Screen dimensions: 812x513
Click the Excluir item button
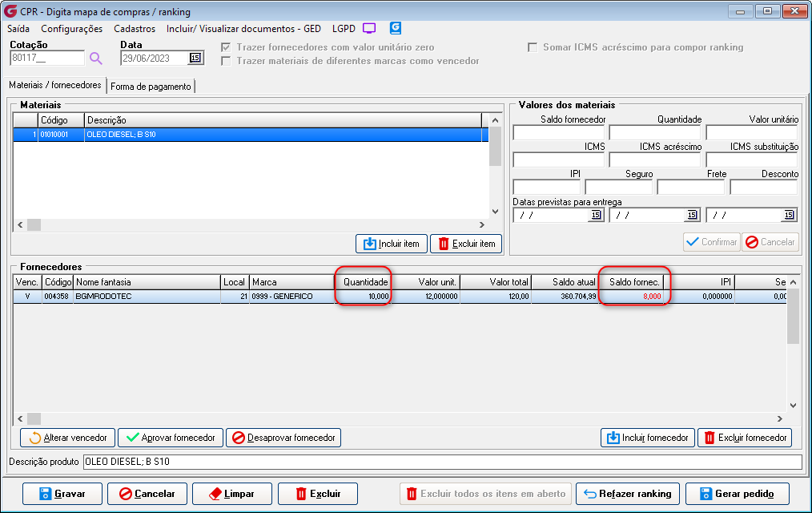(x=466, y=244)
